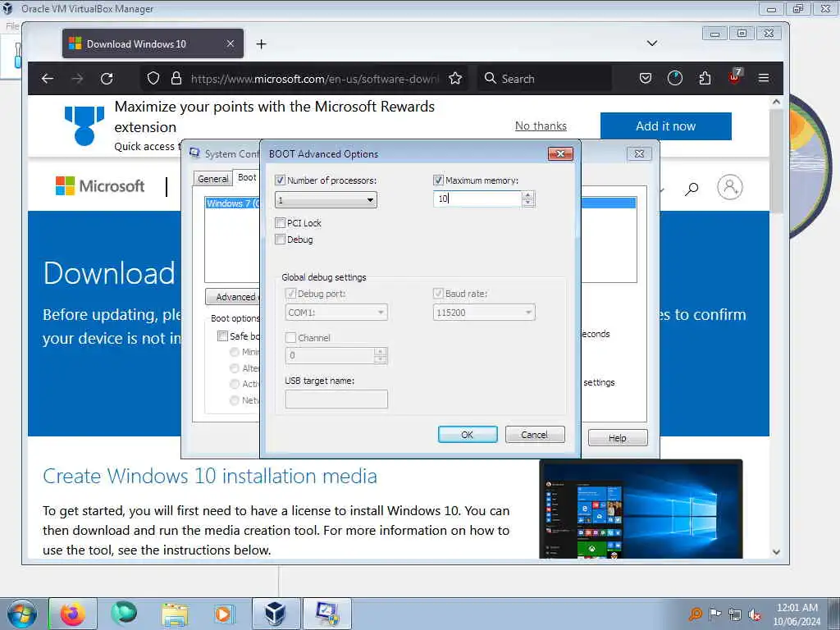840x630 pixels.
Task: Open Windows Explorer folder taskbar icon
Action: (175, 614)
